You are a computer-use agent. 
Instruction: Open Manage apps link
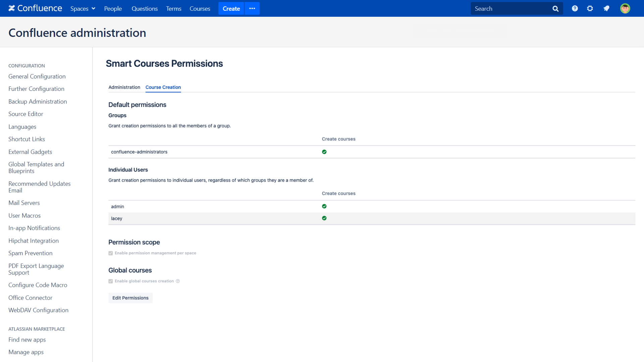pyautogui.click(x=26, y=352)
